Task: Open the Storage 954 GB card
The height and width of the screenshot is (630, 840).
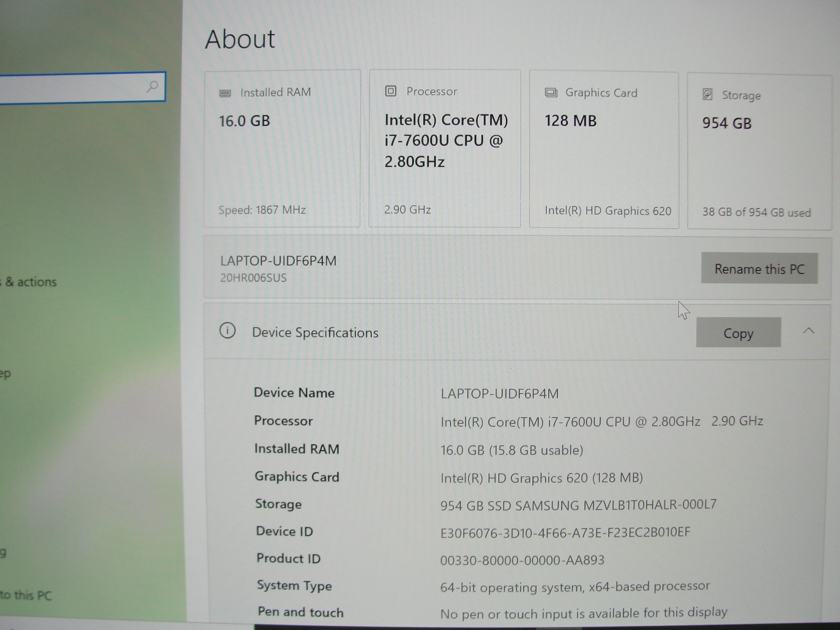Action: [x=759, y=152]
